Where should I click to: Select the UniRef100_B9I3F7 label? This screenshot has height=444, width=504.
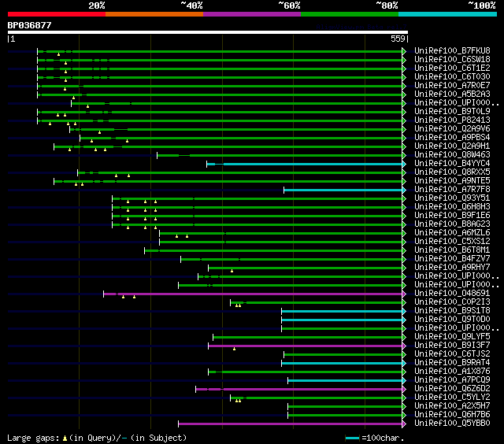452,346
